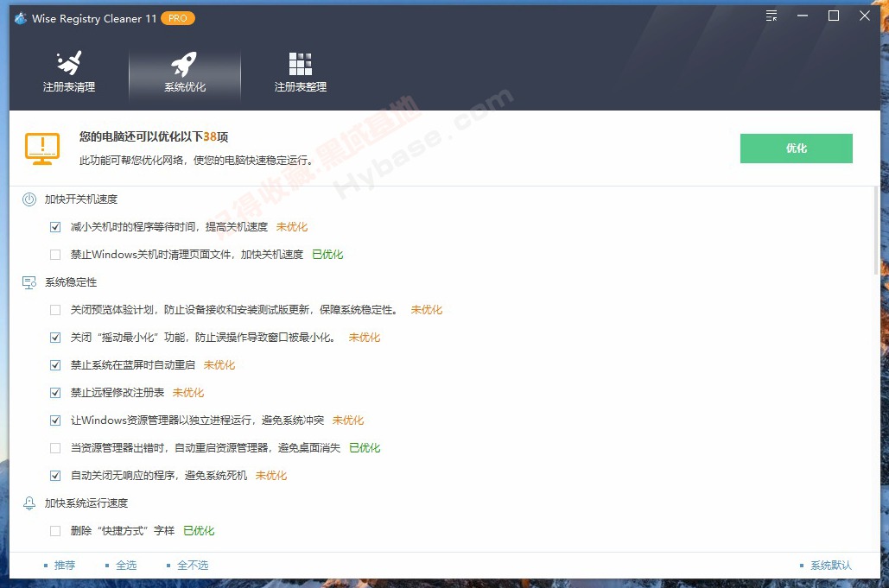Image resolution: width=889 pixels, height=588 pixels.
Task: Select the 推荐 option at bottom
Action: 64,565
